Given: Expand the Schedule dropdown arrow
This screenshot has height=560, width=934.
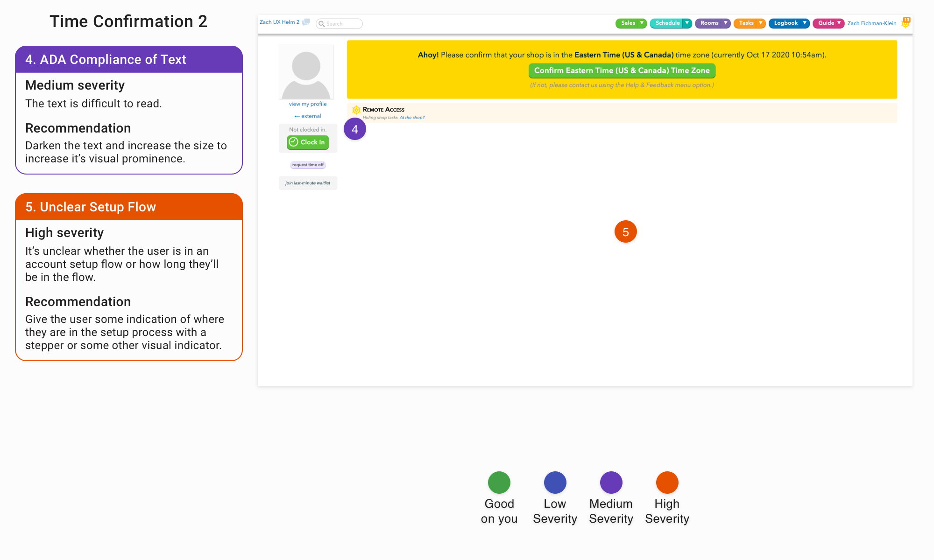Looking at the screenshot, I should point(687,23).
